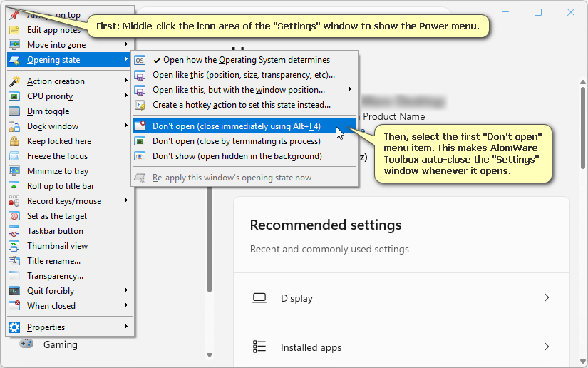Click the Keep locked here padlock icon
The image size is (588, 368).
pos(14,141)
